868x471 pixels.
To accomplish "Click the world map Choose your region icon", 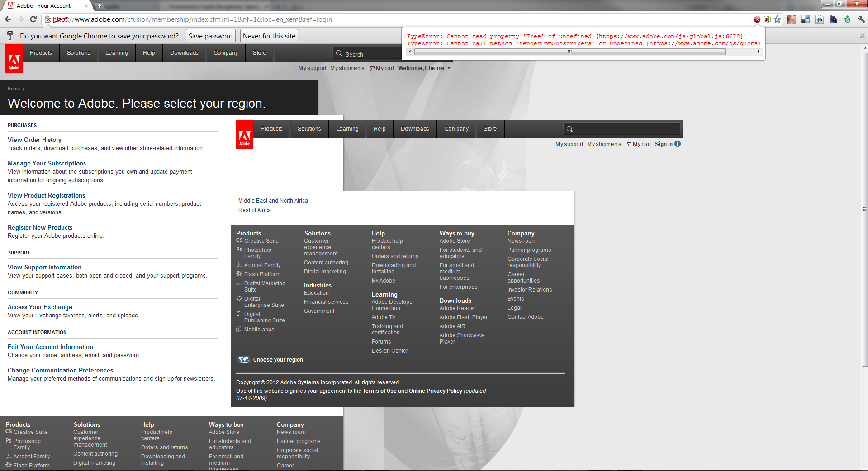I will pos(244,359).
